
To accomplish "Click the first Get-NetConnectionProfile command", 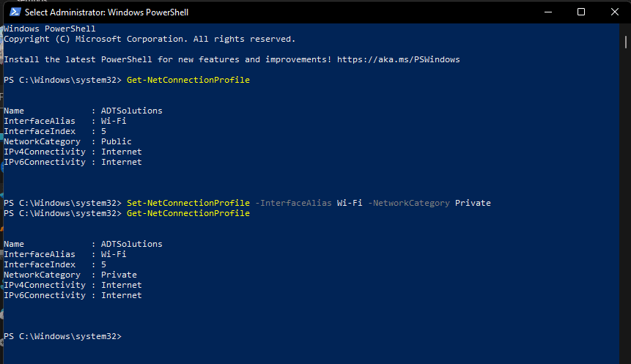I will 188,80.
